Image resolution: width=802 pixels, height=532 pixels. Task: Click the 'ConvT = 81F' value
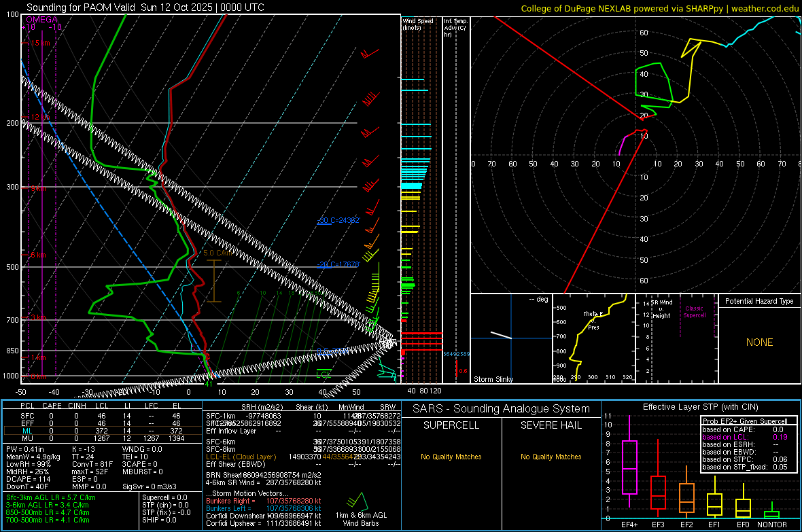(92, 465)
